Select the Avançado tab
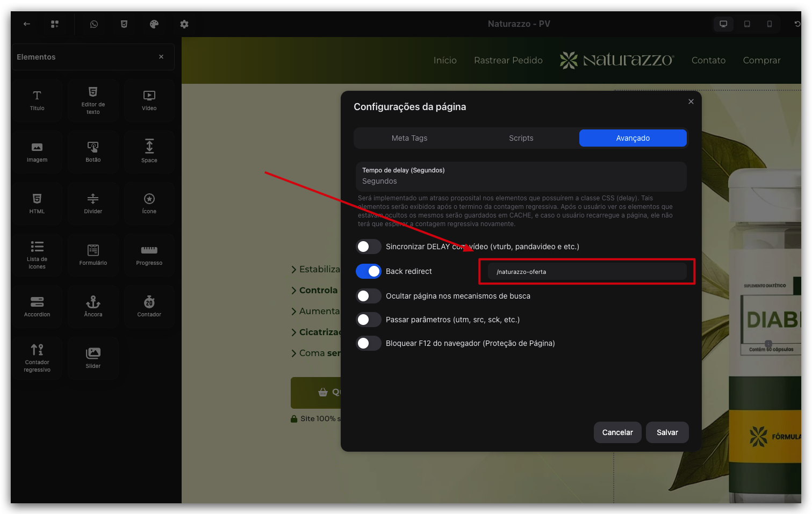The height and width of the screenshot is (514, 812). (633, 138)
